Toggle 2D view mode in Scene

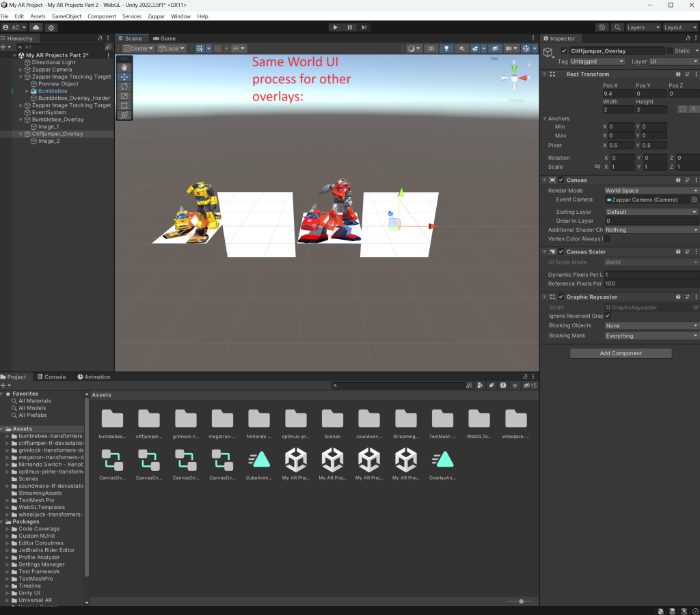pyautogui.click(x=431, y=49)
